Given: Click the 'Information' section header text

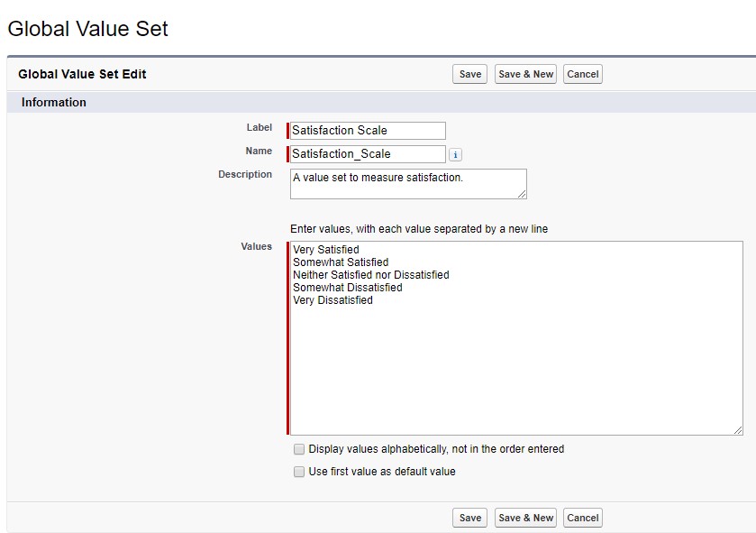Looking at the screenshot, I should (x=53, y=102).
